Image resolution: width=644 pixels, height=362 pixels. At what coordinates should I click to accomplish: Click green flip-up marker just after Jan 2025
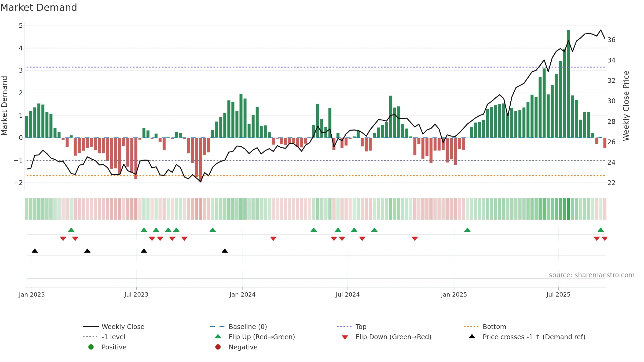(x=467, y=230)
